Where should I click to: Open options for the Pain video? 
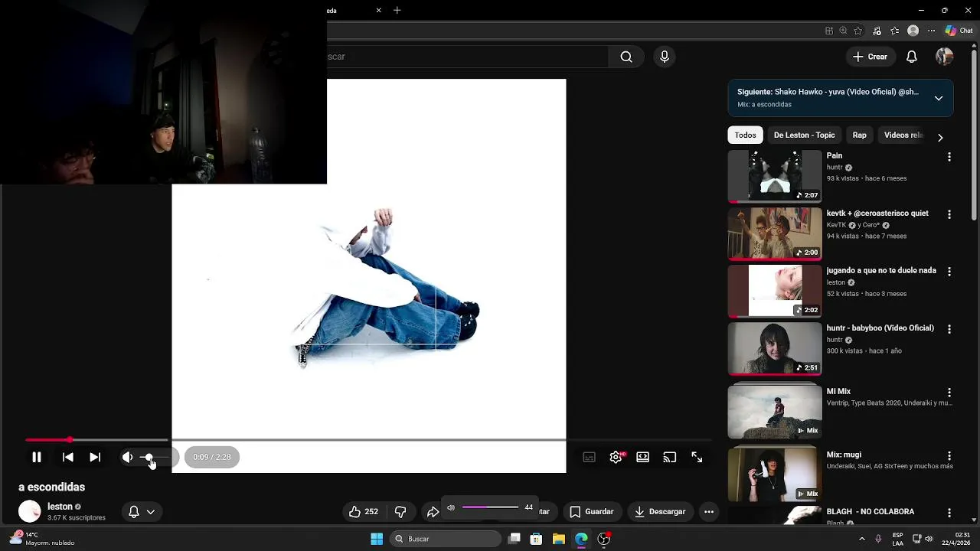pos(949,157)
